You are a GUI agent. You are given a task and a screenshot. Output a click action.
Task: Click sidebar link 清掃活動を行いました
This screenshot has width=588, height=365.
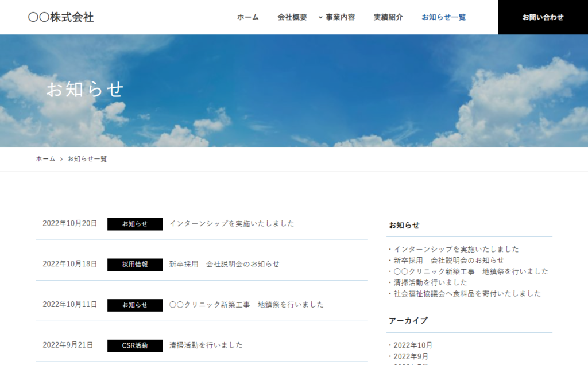(x=430, y=282)
